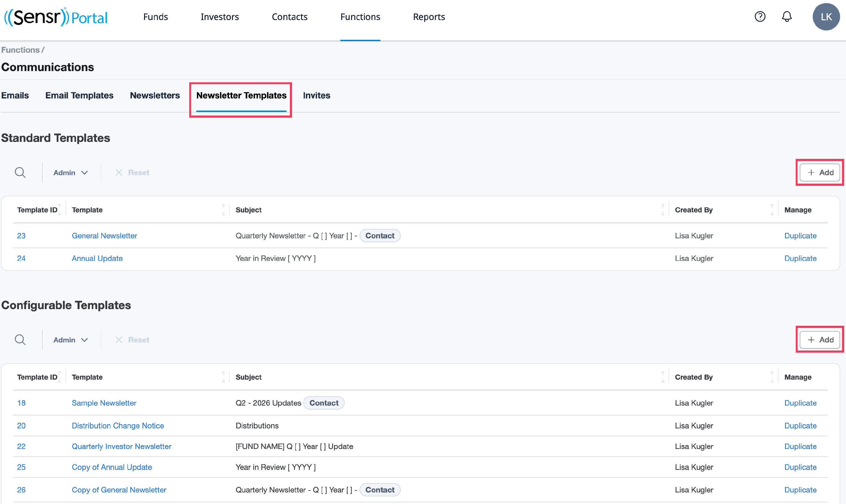Open template ID 25
Viewport: 846px width, 504px height.
pyautogui.click(x=21, y=467)
